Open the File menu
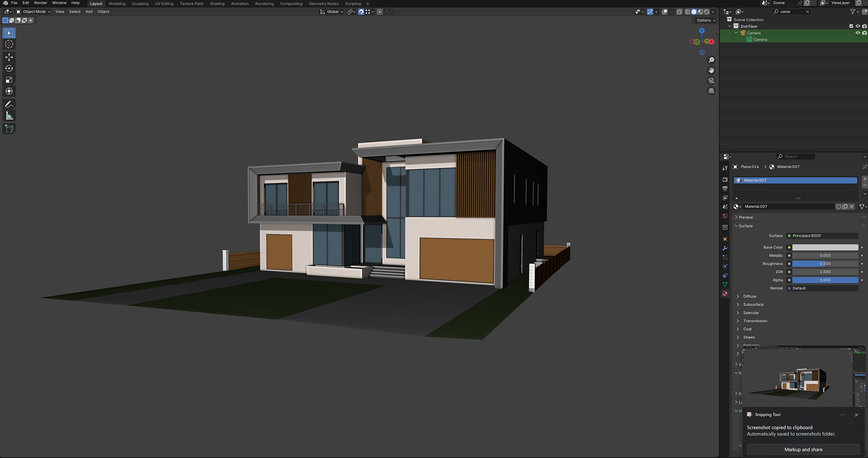 [x=14, y=3]
